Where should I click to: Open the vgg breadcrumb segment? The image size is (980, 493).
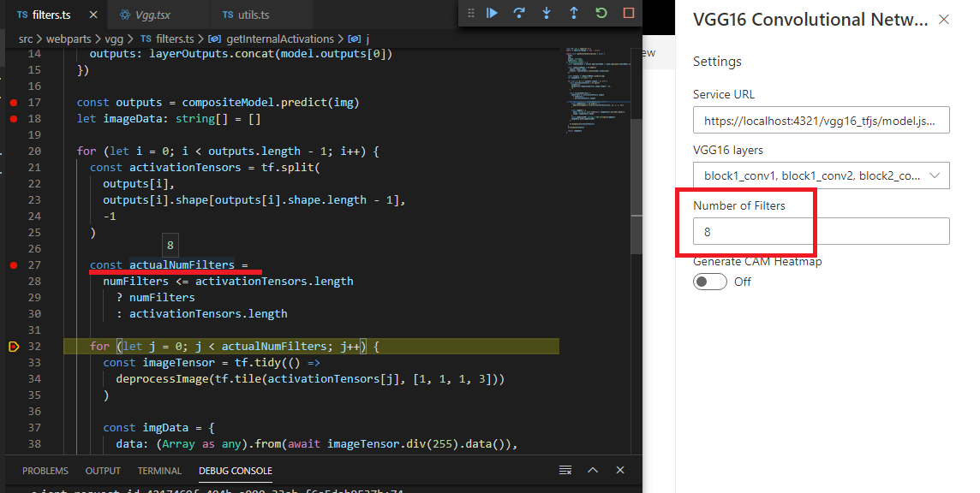[x=114, y=39]
